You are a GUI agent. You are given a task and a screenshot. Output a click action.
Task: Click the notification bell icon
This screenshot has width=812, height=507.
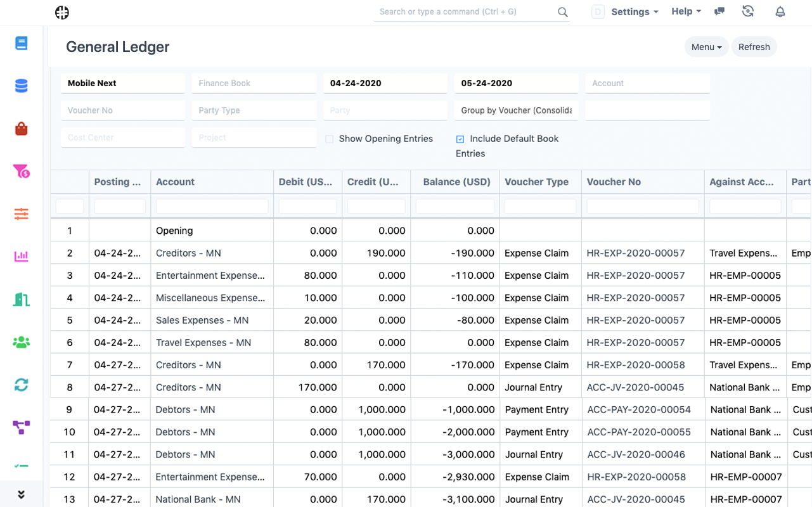780,11
